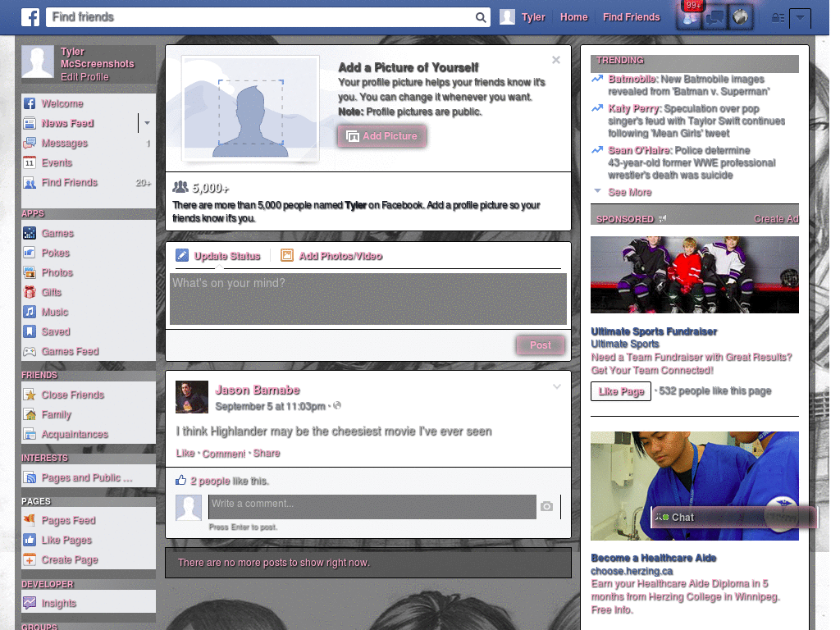Click the Write a comment field
The image size is (840, 630).
tap(372, 507)
